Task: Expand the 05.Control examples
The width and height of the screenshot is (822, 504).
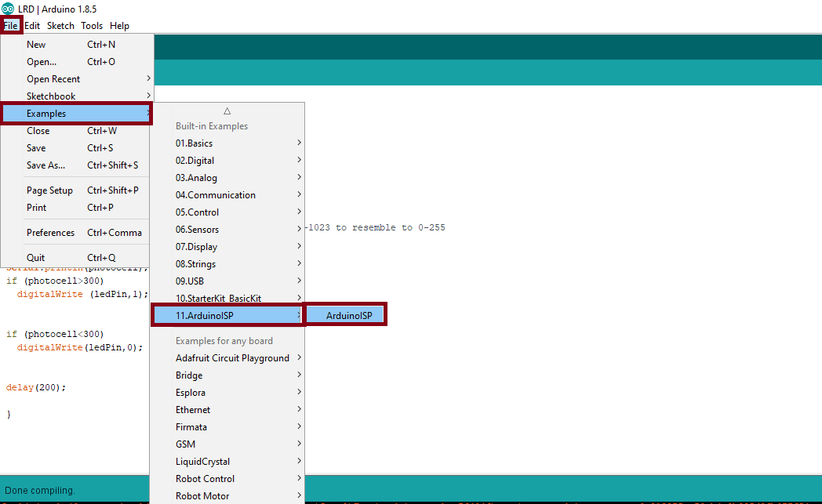Action: coord(227,212)
